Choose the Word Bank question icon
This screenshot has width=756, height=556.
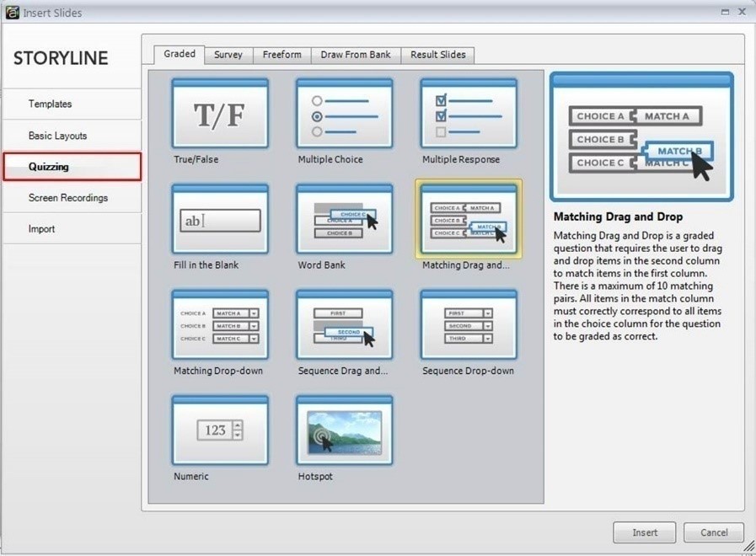pyautogui.click(x=344, y=219)
